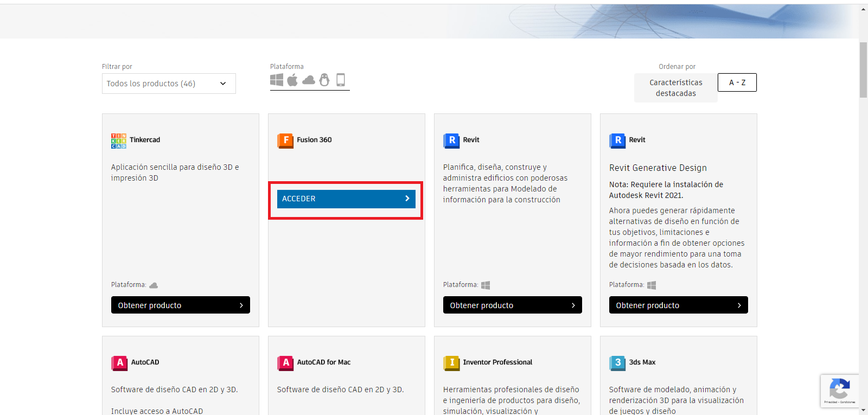Screen dimensions: 868x415
Task: Click 'Obtener producto' in the Revit card with the BIM description
Action: (x=513, y=305)
